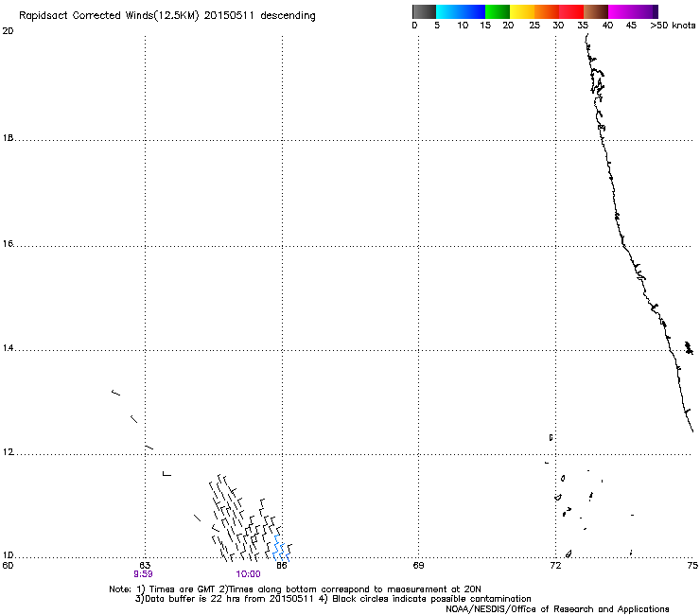This screenshot has width=700, height=615.
Task: Click the blue 10-15 knots color segment
Action: click(473, 11)
